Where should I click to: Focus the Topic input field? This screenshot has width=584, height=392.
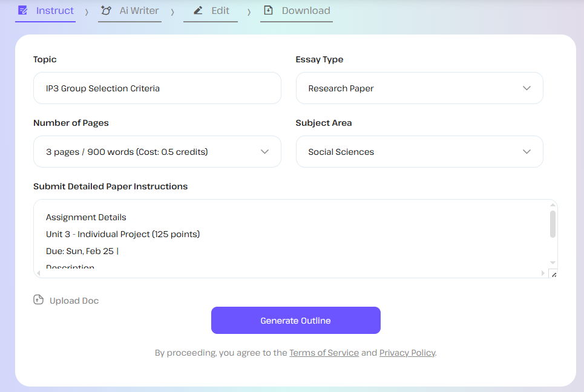[x=157, y=88]
